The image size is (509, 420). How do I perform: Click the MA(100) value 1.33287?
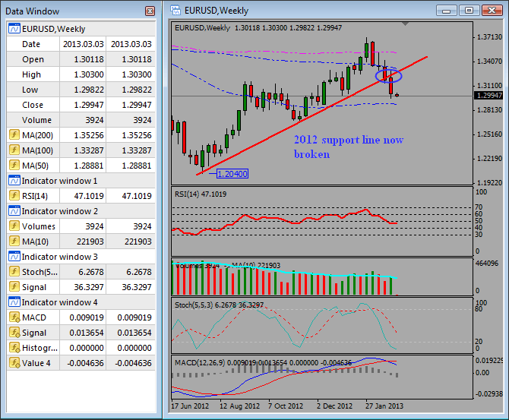point(83,150)
